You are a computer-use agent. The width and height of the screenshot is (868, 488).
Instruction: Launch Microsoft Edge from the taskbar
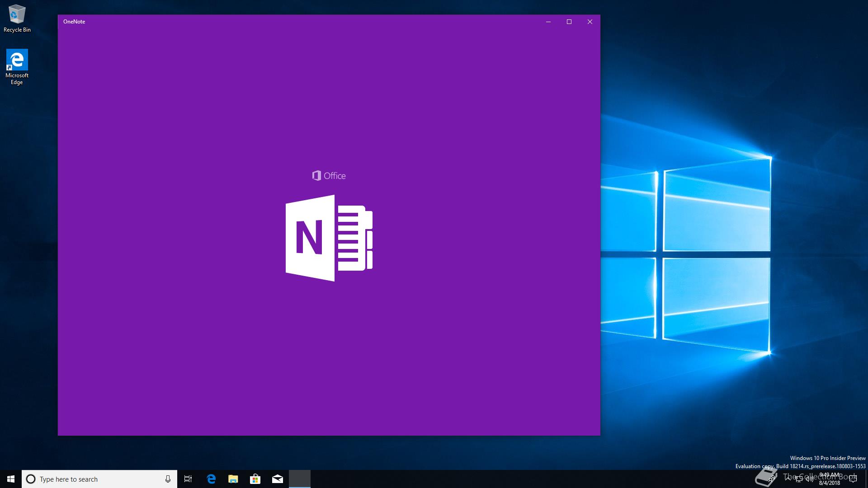(211, 479)
